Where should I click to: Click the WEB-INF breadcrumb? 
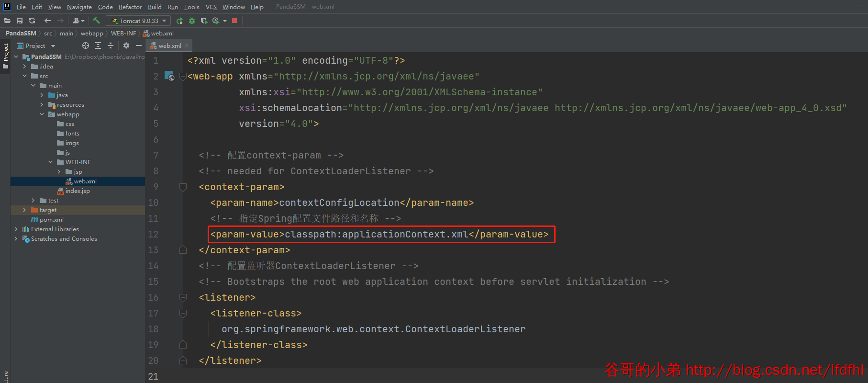coord(123,33)
